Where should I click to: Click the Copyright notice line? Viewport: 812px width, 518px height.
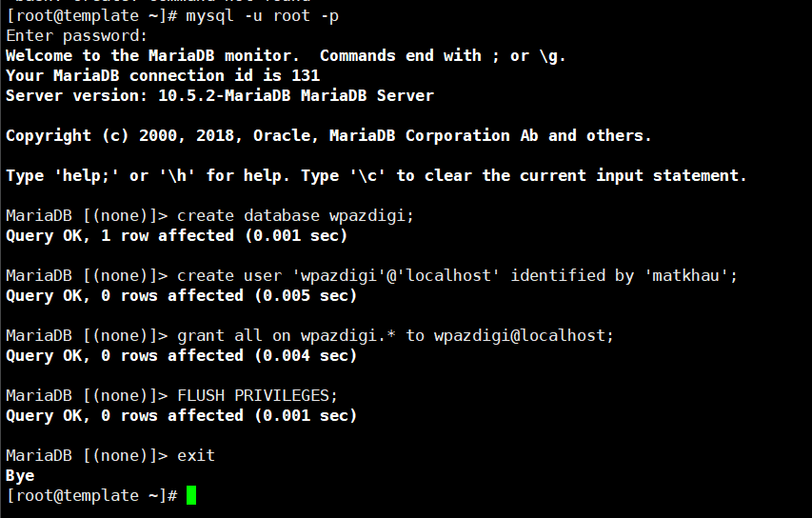click(328, 136)
